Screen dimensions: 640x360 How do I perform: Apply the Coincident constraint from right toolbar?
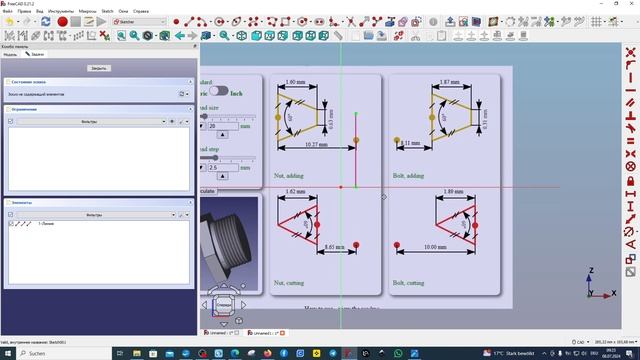coord(631,52)
